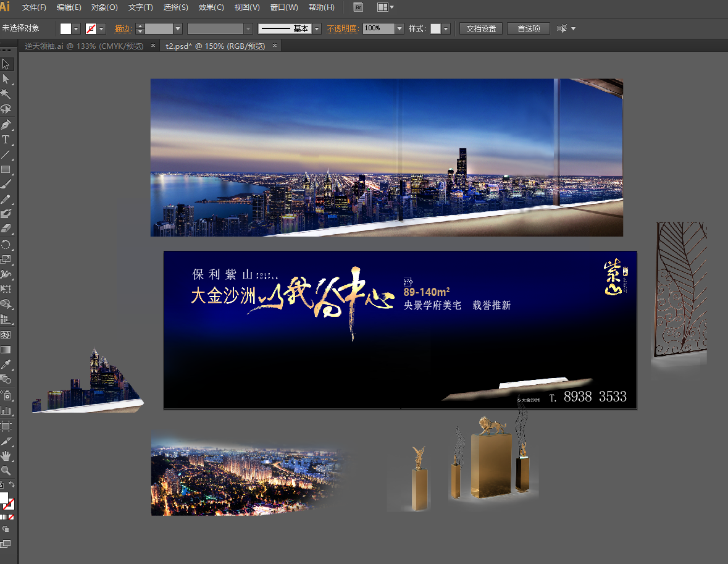Open the 文件(F) menu
The image size is (728, 564).
pos(35,7)
